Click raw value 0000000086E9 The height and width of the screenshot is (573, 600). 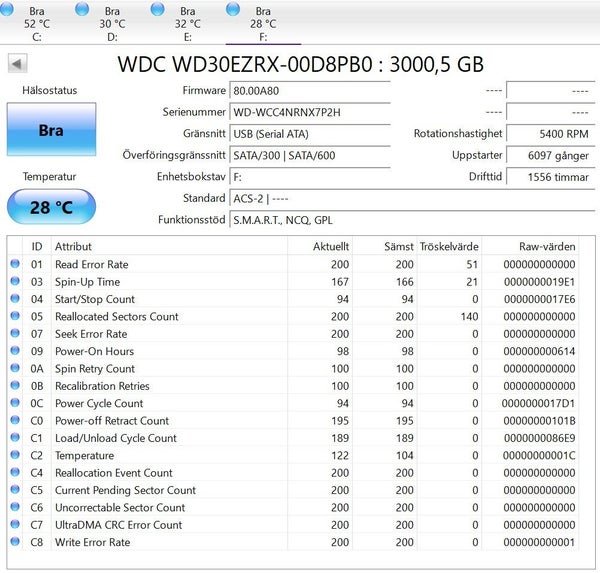539,438
